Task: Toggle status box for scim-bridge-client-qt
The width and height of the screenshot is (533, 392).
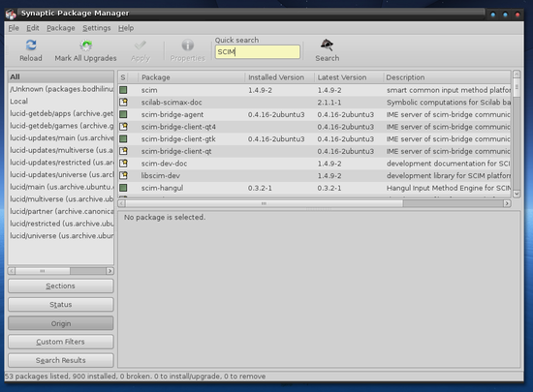Action: [123, 151]
